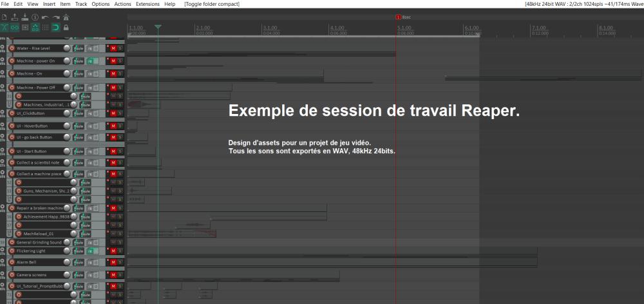Click the audio device status text 48kHz 24bit WAV
Screen dimensions: 644x304
point(584,4)
